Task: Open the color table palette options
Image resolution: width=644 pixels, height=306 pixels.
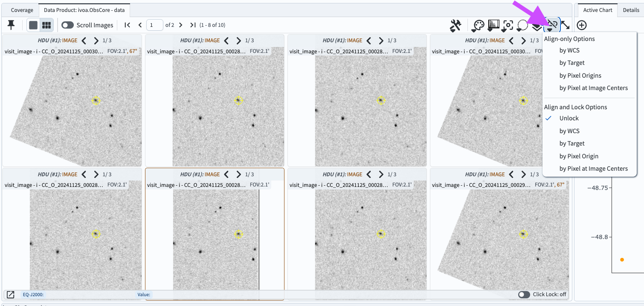Action: pos(478,25)
